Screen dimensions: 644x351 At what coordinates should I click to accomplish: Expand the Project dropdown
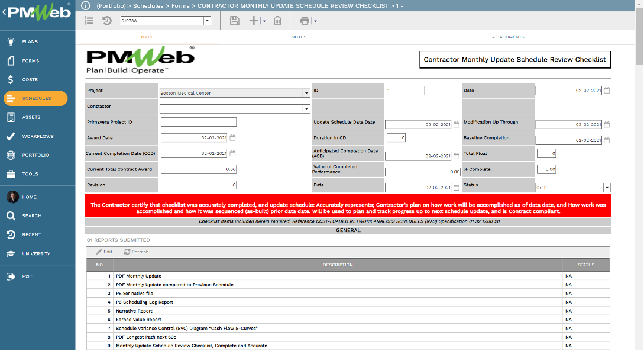306,93
